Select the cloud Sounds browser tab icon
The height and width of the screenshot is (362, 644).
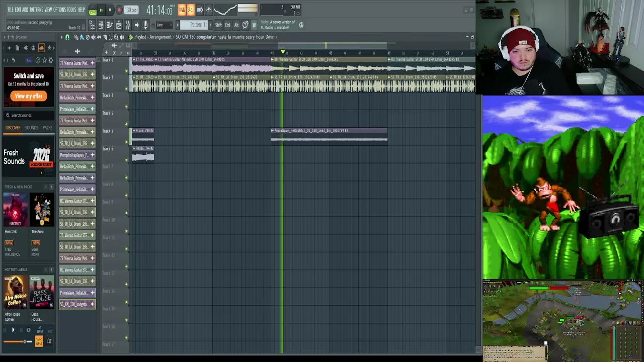coord(42,48)
